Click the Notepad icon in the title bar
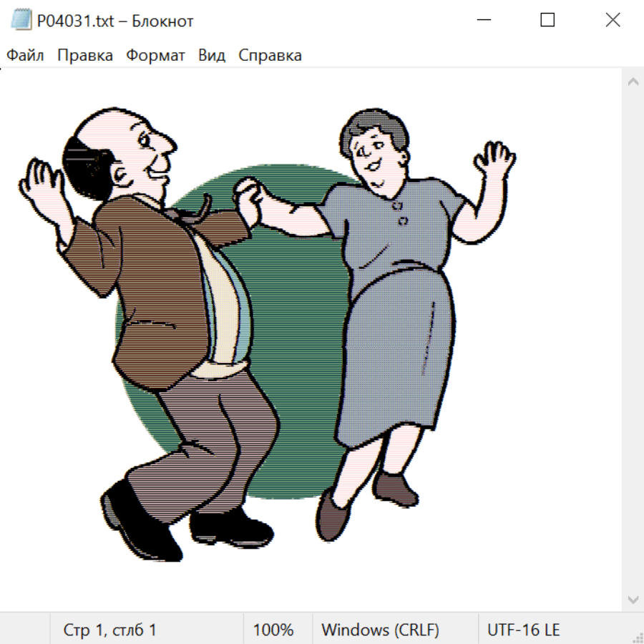This screenshot has width=644, height=644. pos(19,21)
